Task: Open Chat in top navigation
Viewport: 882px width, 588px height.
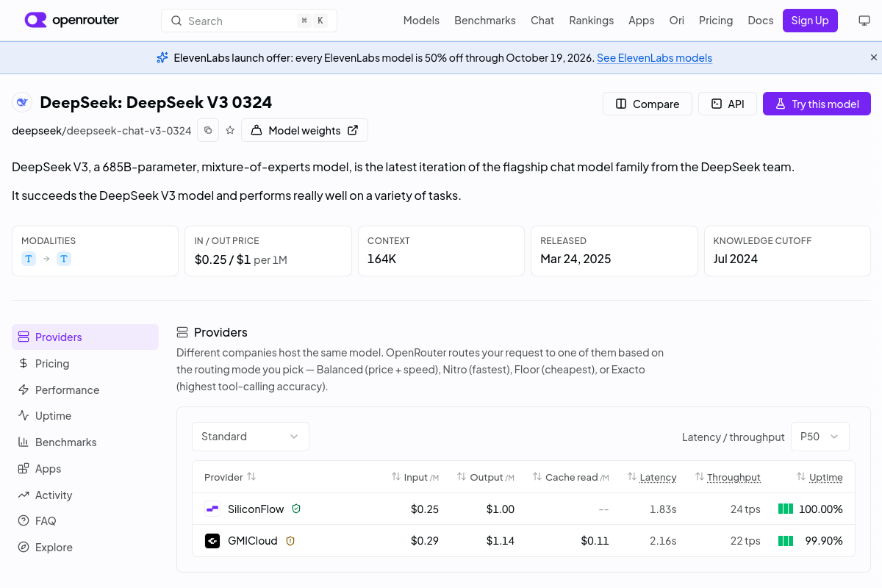Action: pyautogui.click(x=542, y=21)
